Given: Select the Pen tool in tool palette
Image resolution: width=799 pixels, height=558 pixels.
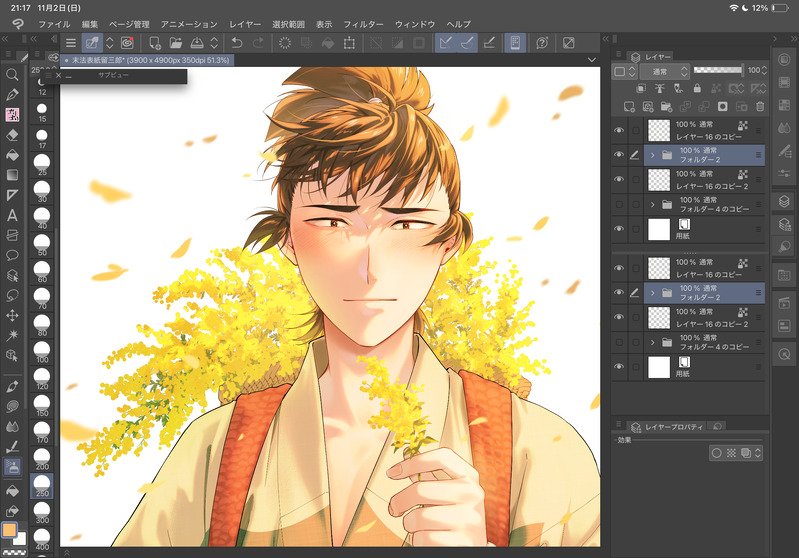Looking at the screenshot, I should (12, 94).
